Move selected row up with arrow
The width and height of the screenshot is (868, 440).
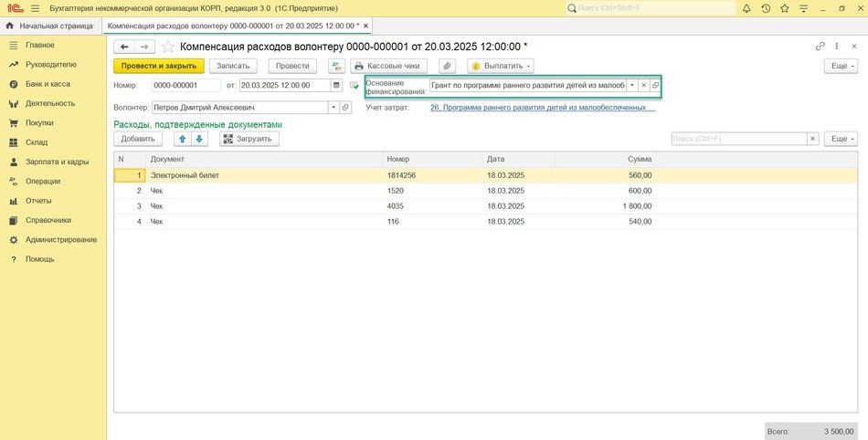(182, 139)
